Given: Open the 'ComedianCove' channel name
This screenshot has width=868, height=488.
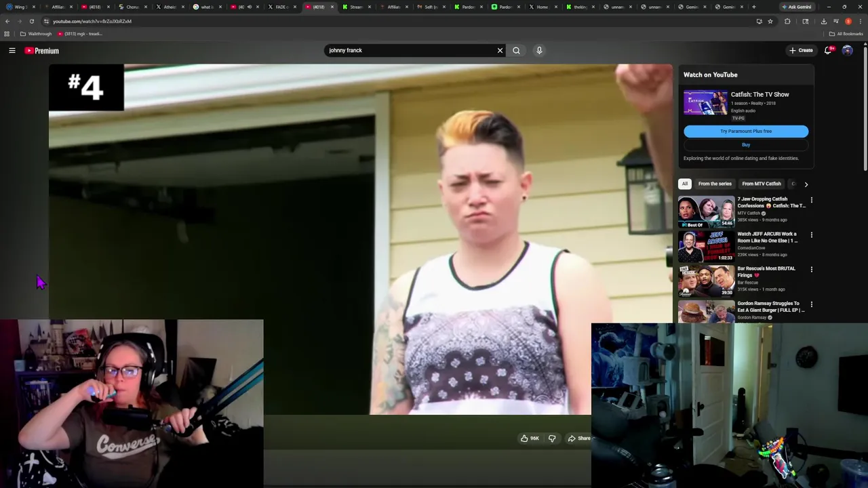Looking at the screenshot, I should [751, 247].
